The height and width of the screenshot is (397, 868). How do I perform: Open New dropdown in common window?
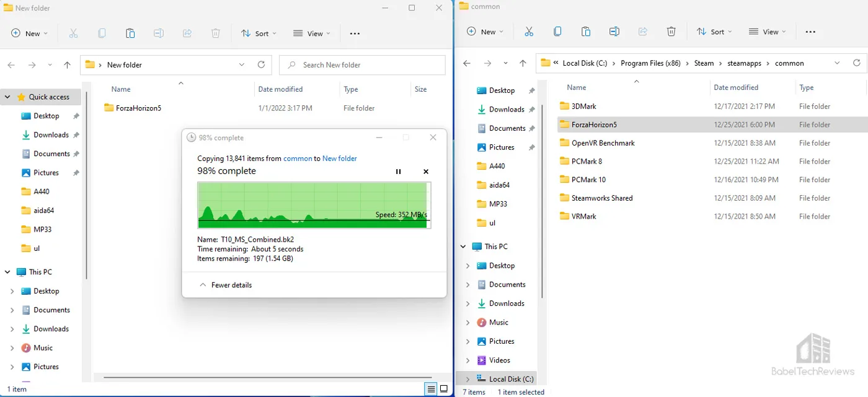[485, 32]
